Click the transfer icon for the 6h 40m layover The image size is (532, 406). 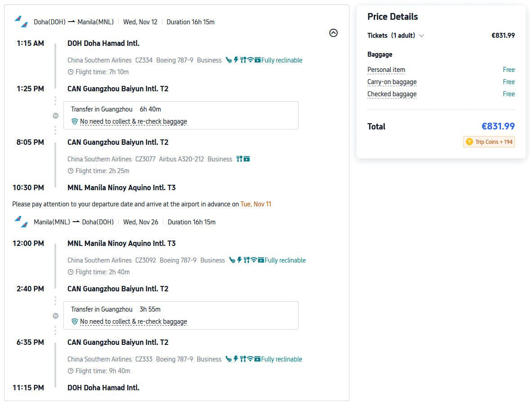tap(55, 116)
